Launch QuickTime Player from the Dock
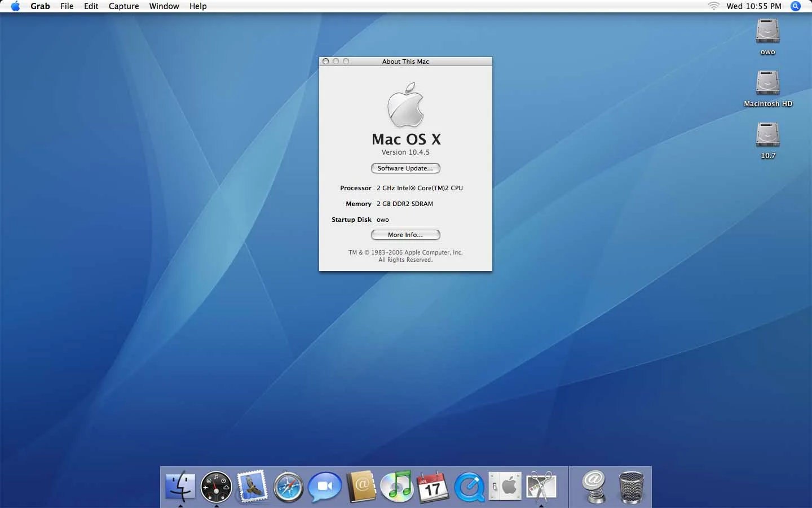 [469, 487]
